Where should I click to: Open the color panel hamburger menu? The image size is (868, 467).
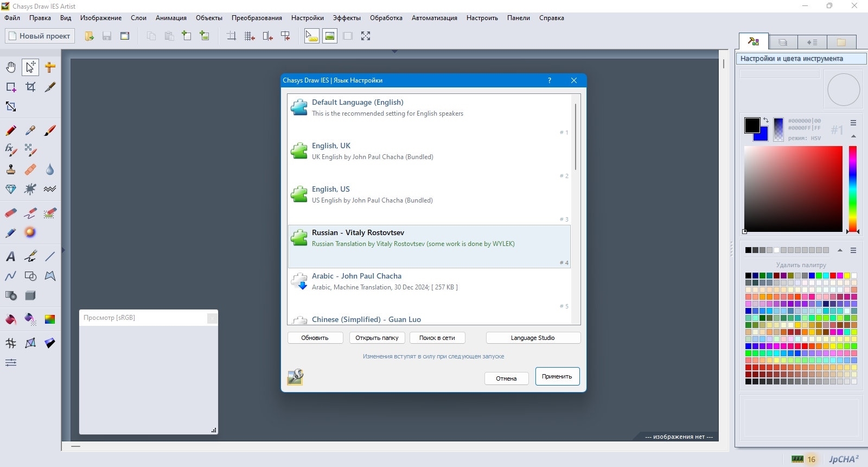pos(853,123)
